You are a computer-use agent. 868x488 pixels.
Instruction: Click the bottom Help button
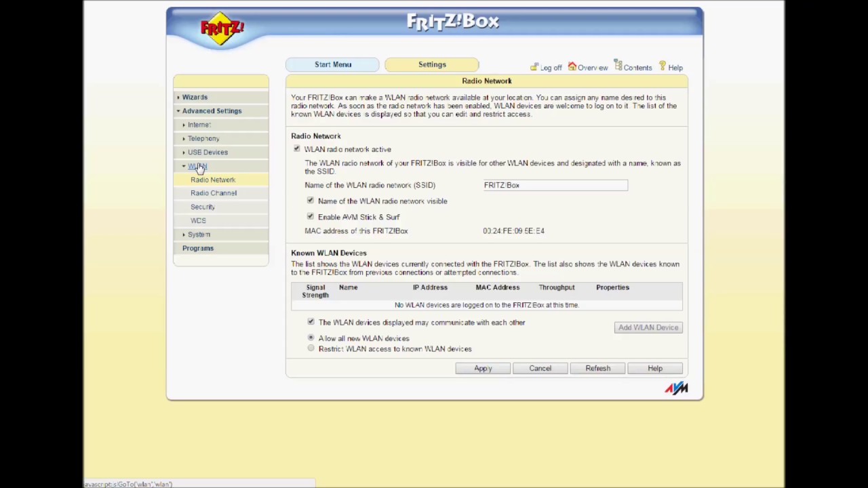[x=655, y=368]
